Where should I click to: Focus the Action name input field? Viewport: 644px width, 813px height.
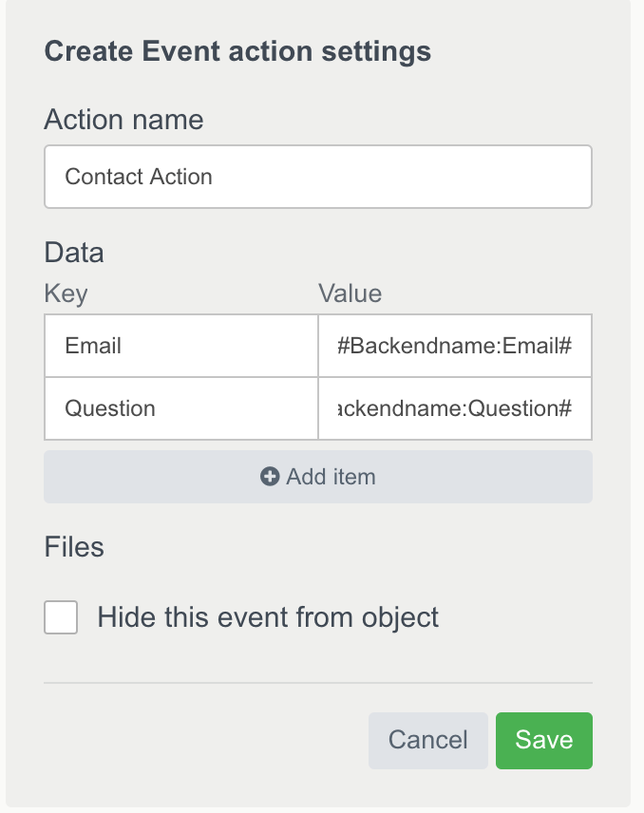pos(318,177)
